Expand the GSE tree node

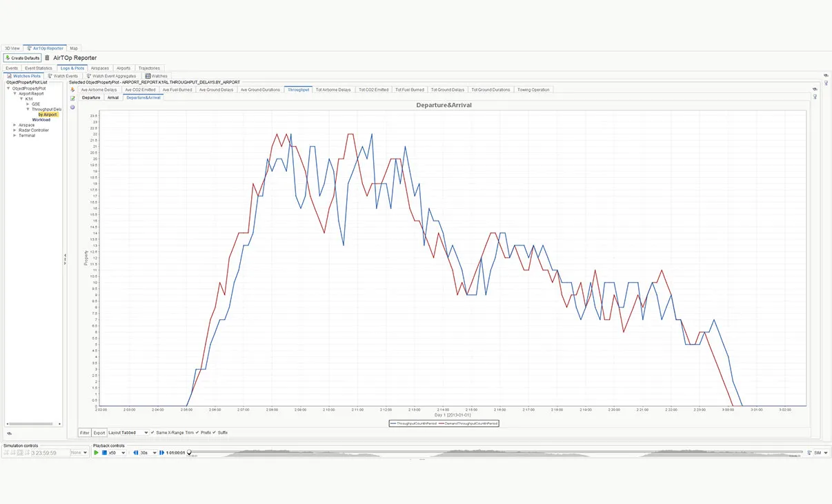28,104
